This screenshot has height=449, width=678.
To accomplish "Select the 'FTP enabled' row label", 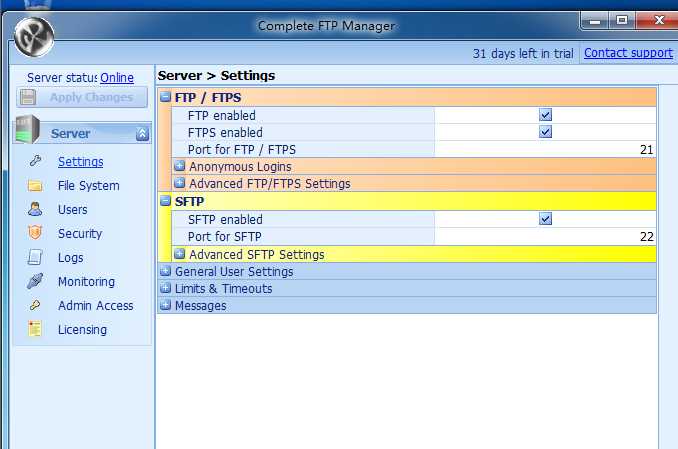I will coord(222,115).
